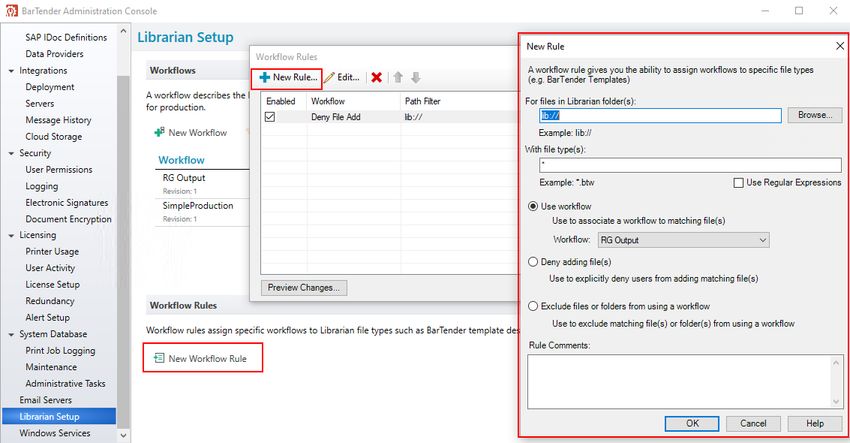Click the New Workflow Rule link

point(208,358)
